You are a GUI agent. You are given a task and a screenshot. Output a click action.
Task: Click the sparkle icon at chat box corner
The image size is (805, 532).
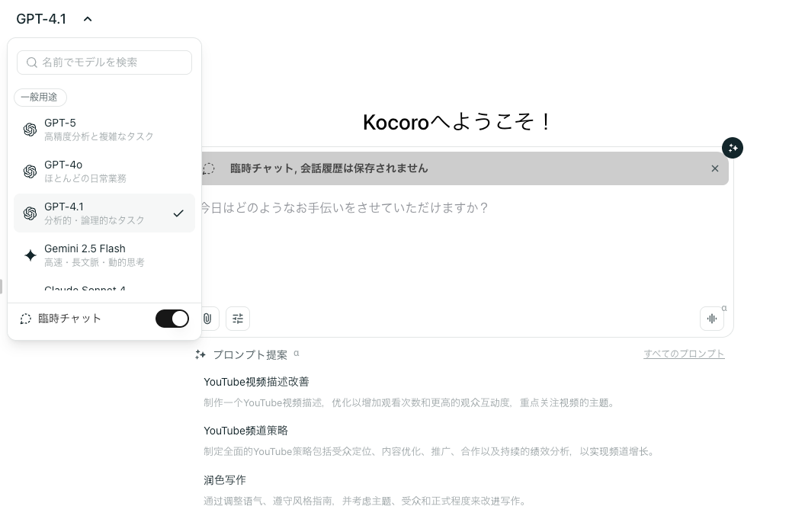[733, 148]
